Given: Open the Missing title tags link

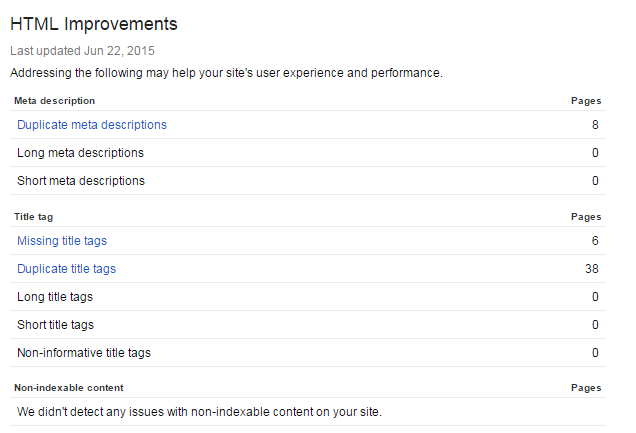Looking at the screenshot, I should (62, 240).
